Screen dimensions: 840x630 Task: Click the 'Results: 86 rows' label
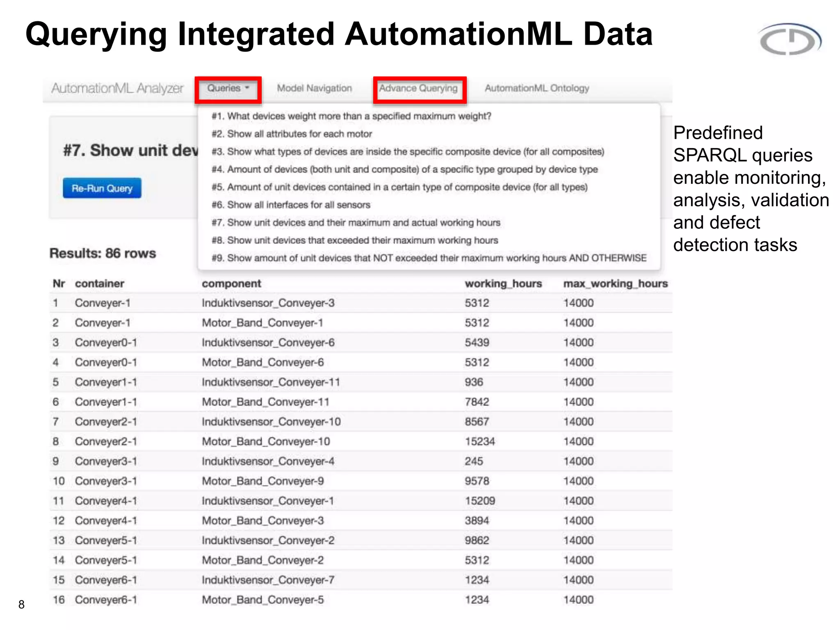[x=103, y=253]
